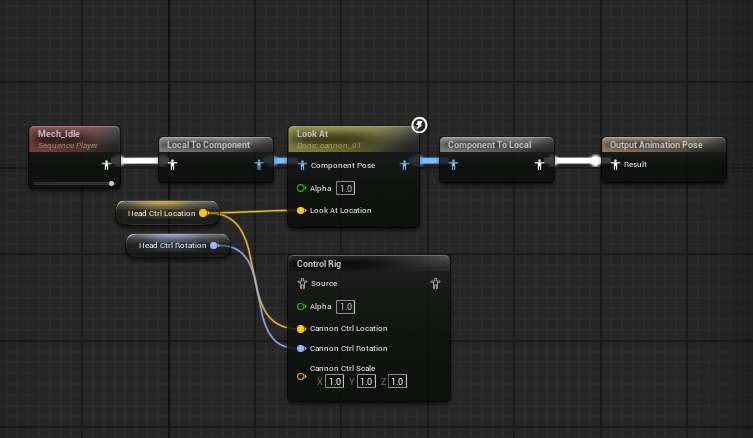Viewport: 753px width, 438px height.
Task: Click the Component To Local output pose pin
Action: click(x=539, y=165)
